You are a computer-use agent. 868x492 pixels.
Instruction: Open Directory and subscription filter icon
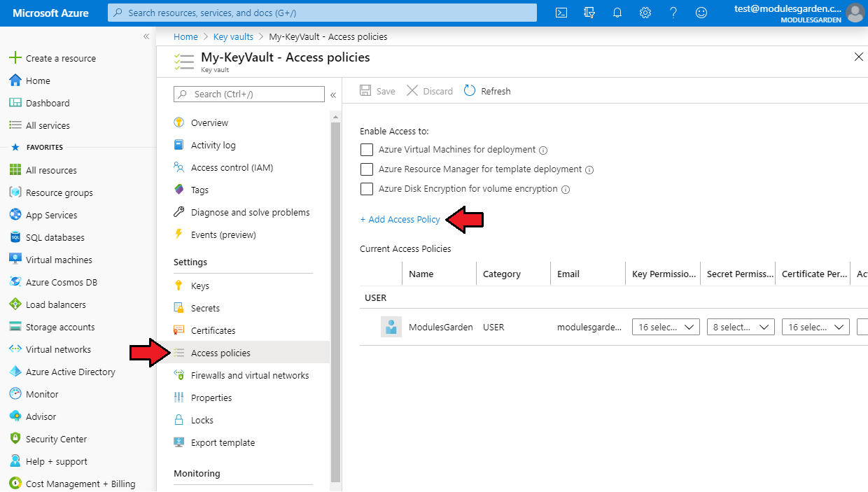coord(589,13)
